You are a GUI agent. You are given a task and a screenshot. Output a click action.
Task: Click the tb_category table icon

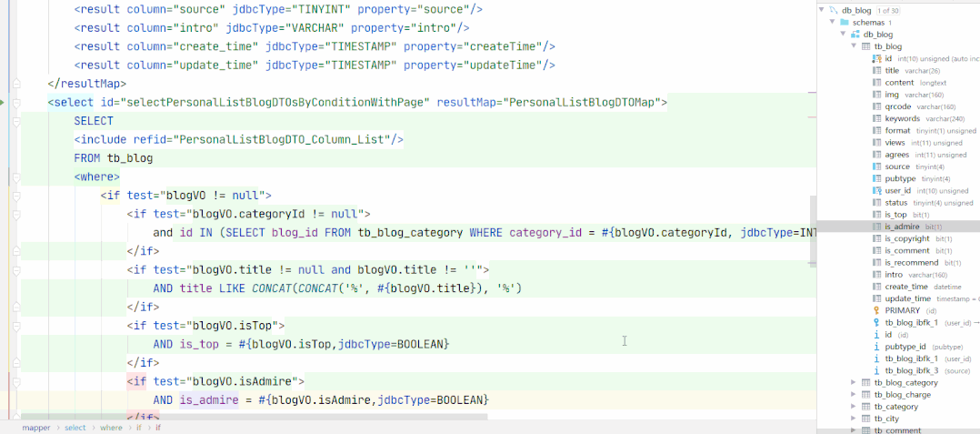click(866, 407)
